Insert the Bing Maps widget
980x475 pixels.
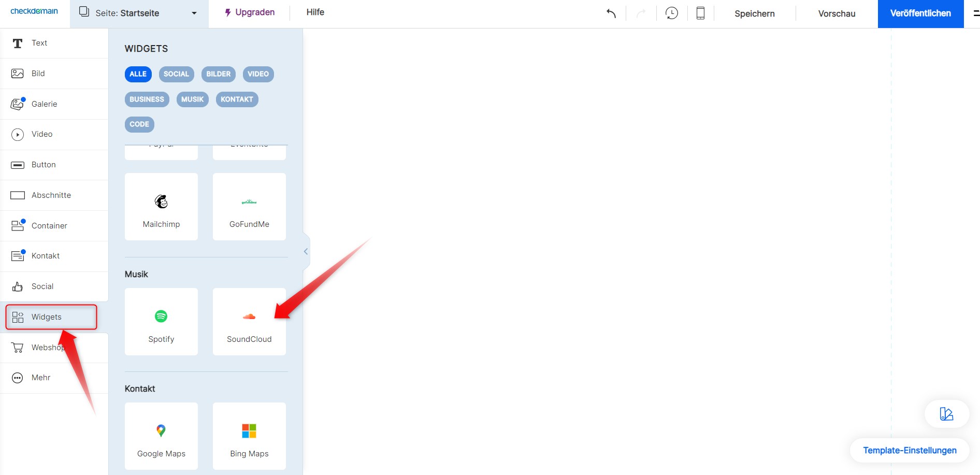tap(249, 436)
